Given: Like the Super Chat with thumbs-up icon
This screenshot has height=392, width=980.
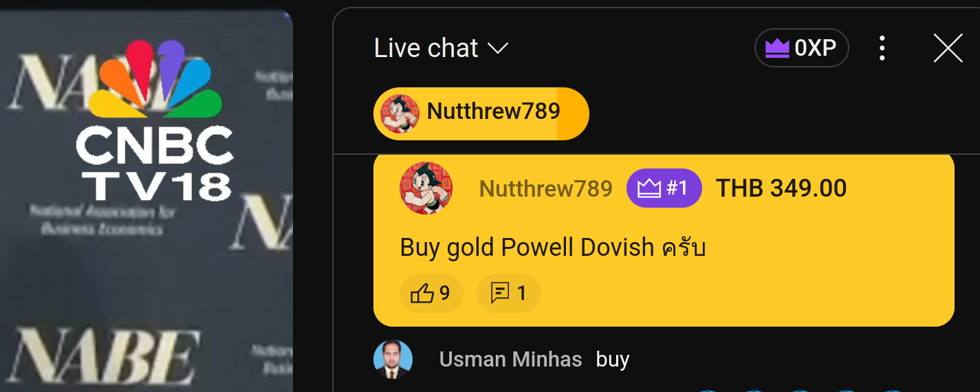Looking at the screenshot, I should [x=422, y=294].
